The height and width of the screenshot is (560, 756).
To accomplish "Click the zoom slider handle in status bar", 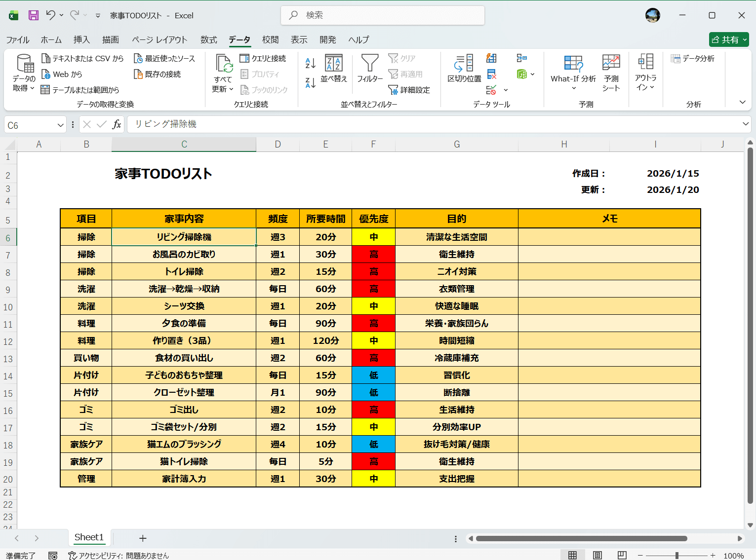I will pos(676,556).
